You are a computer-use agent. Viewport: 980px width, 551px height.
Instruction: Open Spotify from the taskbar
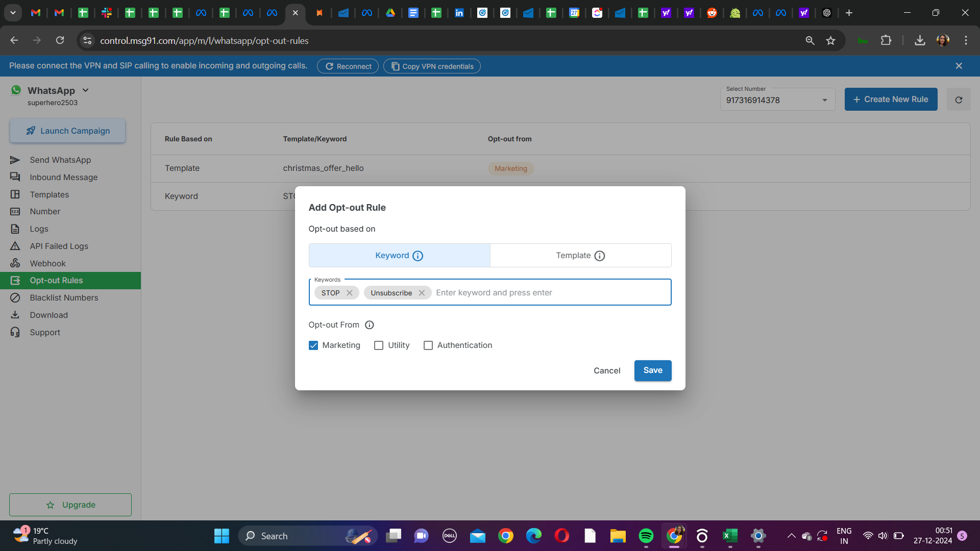646,536
